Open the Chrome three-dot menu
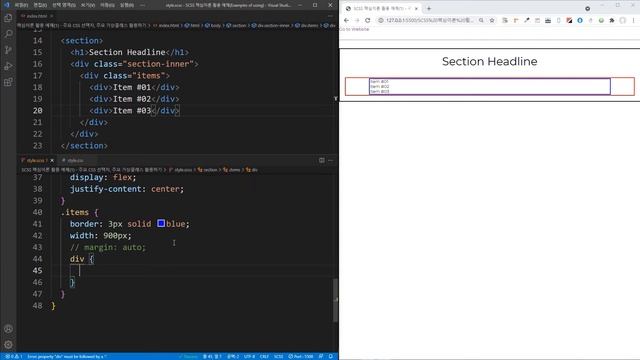Screen dimensions: 640x360 [633, 20]
